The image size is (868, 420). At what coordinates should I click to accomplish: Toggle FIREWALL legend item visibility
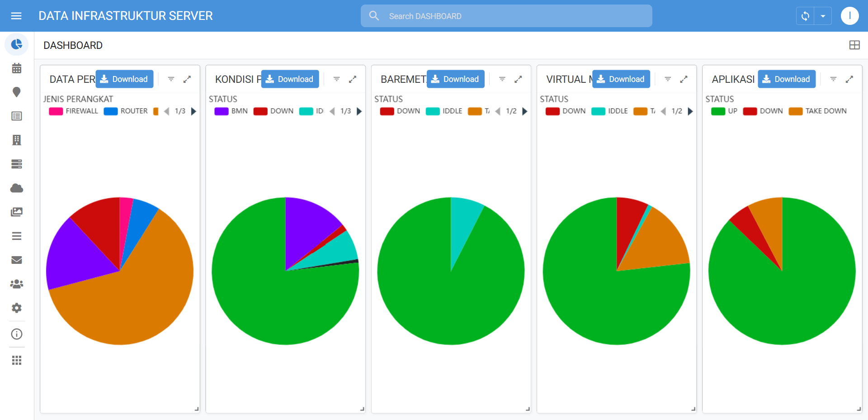[x=74, y=111]
